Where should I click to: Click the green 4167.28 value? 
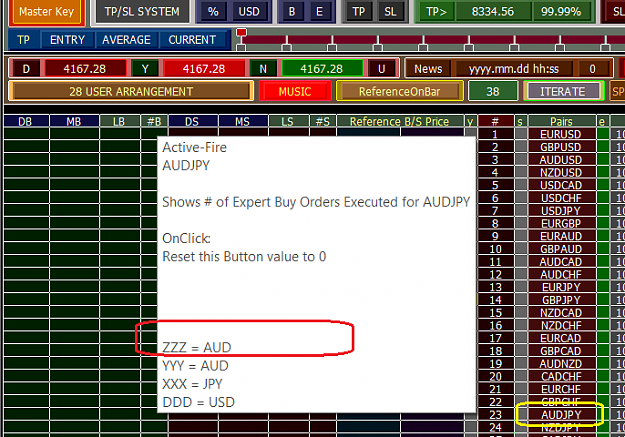[322, 69]
